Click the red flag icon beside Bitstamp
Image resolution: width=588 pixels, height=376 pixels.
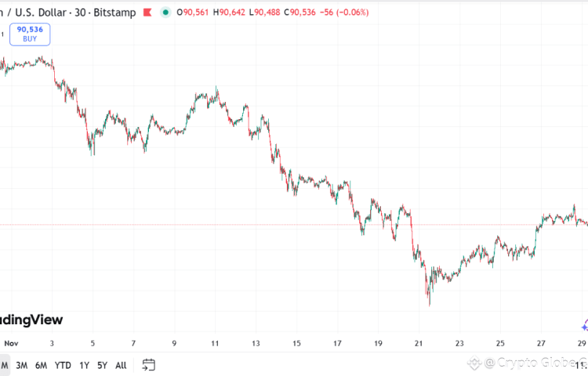click(147, 13)
